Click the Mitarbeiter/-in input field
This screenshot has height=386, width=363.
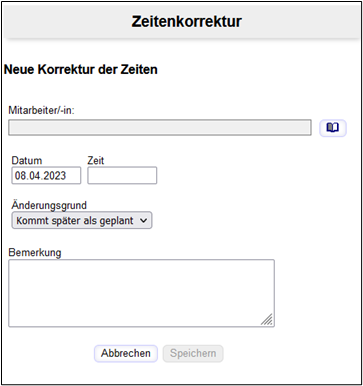(x=160, y=128)
